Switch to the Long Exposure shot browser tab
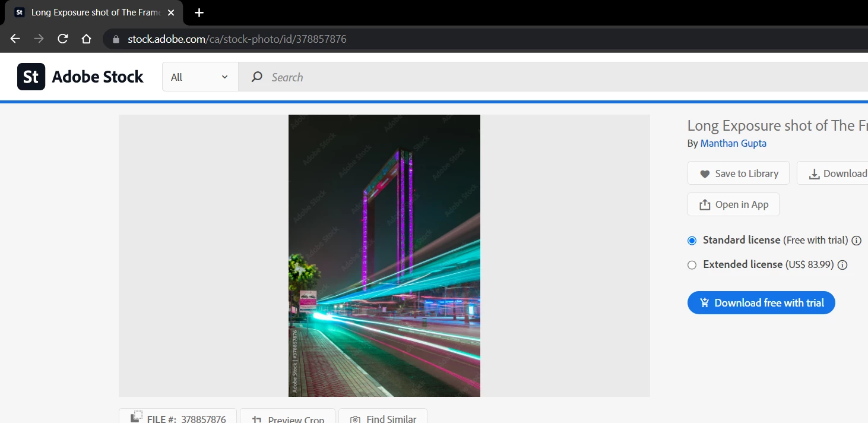Image resolution: width=868 pixels, height=423 pixels. coord(95,12)
